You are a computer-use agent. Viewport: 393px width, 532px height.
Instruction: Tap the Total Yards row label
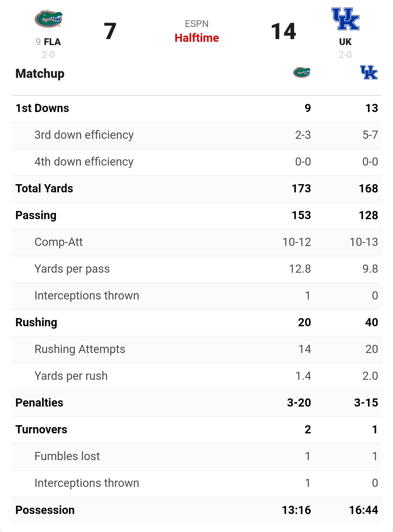pos(44,189)
